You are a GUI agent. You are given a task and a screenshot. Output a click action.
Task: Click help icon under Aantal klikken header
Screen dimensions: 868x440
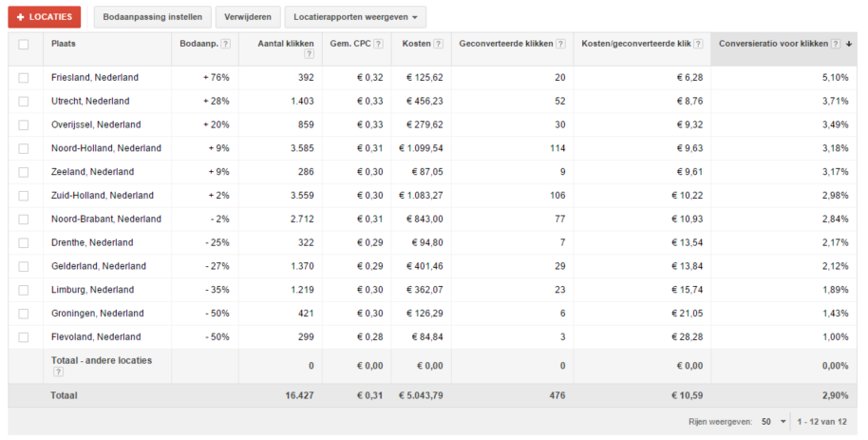pyautogui.click(x=309, y=54)
